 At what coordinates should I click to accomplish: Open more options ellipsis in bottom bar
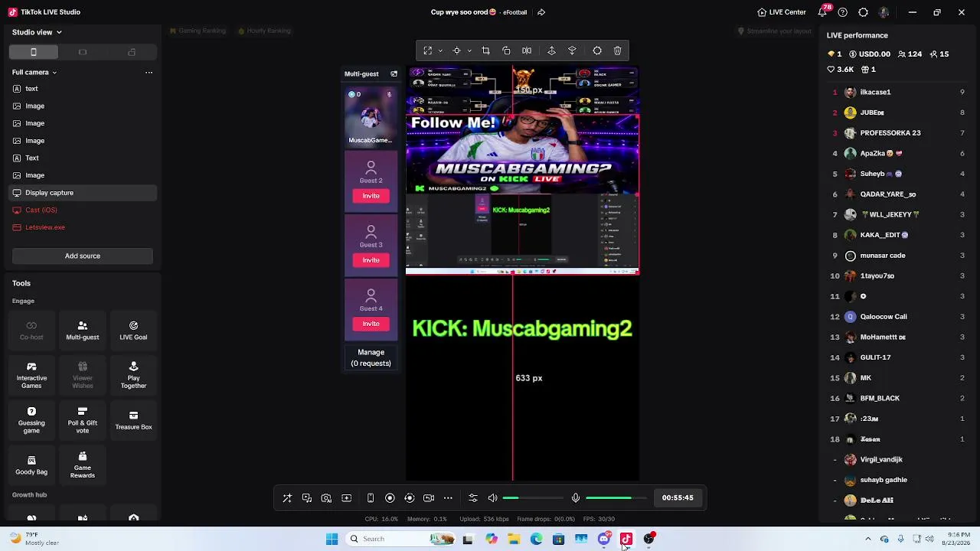[x=448, y=498]
